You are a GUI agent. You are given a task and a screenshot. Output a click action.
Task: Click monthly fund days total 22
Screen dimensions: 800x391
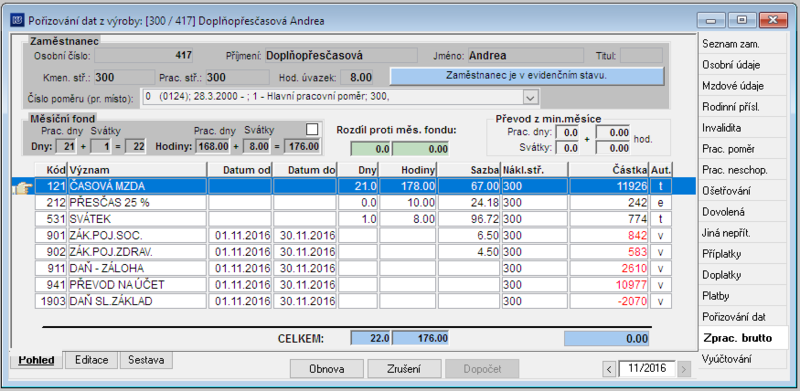pyautogui.click(x=136, y=147)
